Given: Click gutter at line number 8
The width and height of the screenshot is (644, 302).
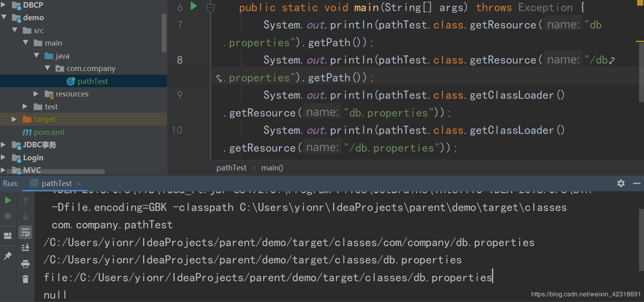Looking at the screenshot, I should pos(180,60).
